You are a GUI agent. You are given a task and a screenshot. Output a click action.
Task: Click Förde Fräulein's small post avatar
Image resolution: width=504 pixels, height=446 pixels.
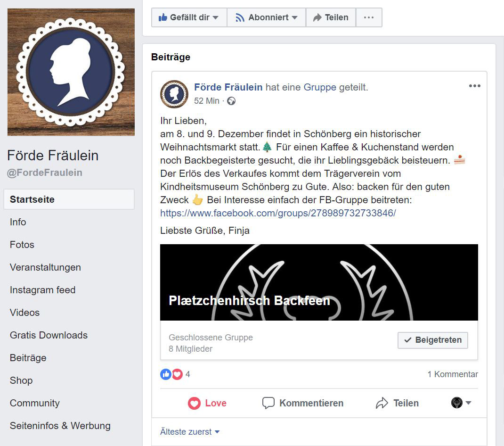(x=174, y=94)
